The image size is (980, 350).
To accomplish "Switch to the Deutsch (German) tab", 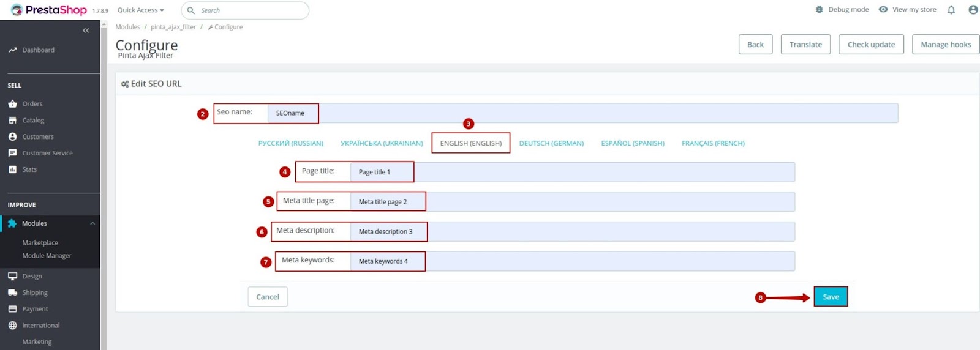I will (x=551, y=143).
